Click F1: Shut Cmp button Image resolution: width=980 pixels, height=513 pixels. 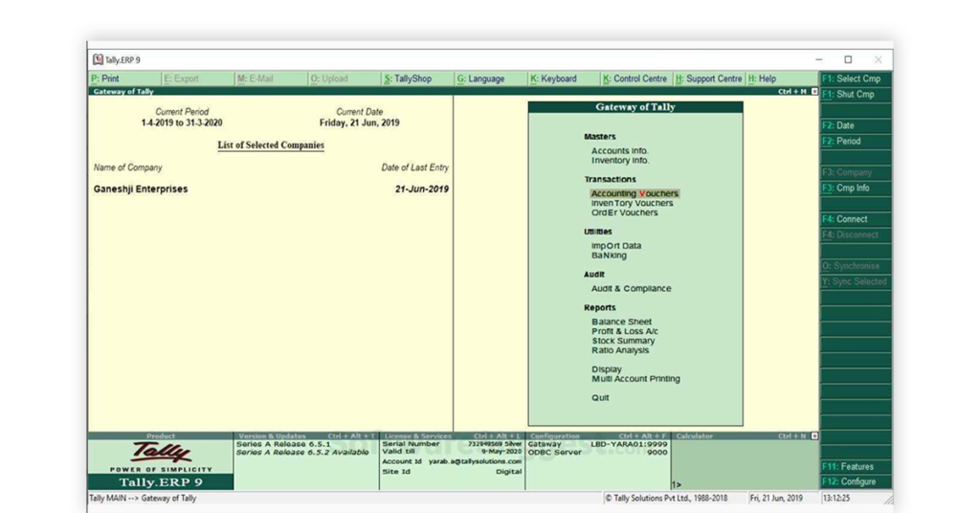[856, 95]
